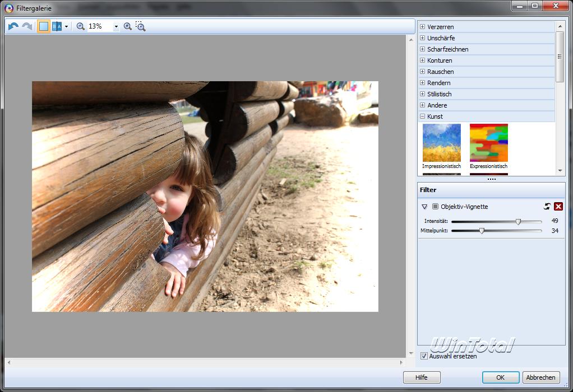Image resolution: width=573 pixels, height=392 pixels.
Task: Reset the Objektiv-Vignette filter settings
Action: 547,207
